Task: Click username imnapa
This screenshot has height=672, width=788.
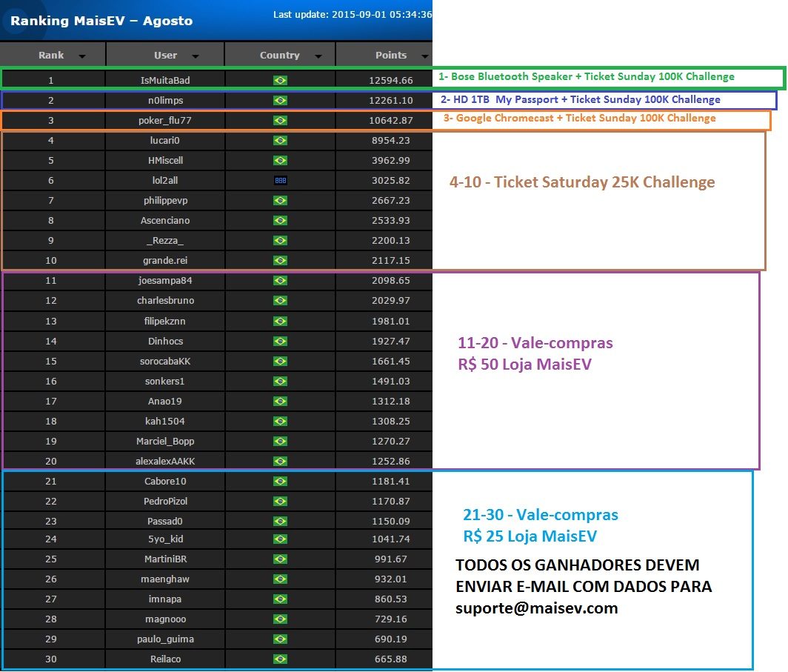Action: point(165,599)
